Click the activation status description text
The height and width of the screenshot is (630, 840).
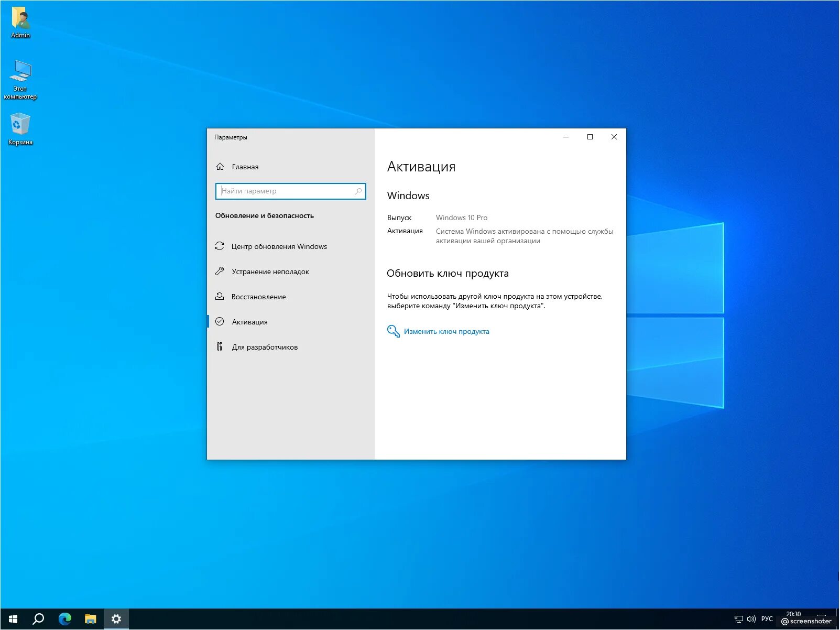(525, 236)
